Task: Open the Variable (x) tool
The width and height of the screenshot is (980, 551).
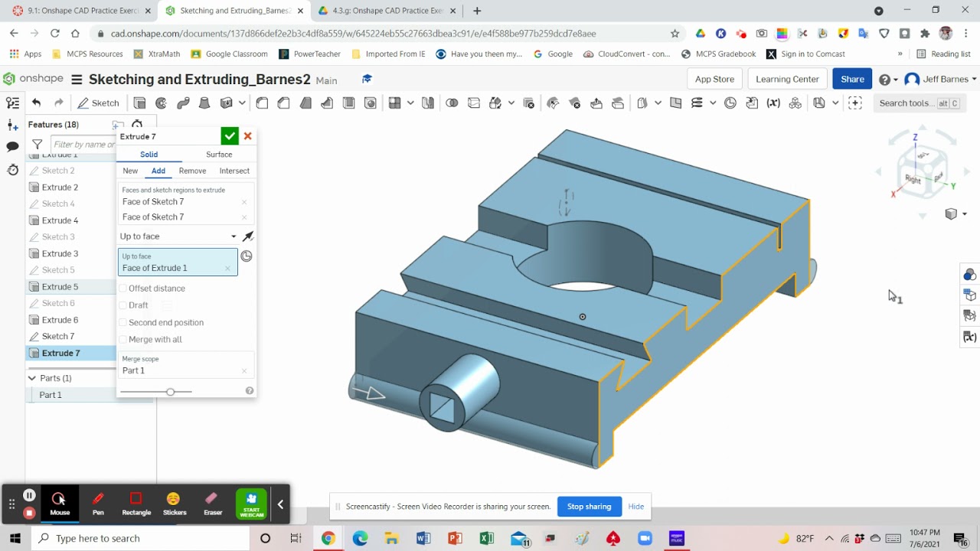Action: click(x=773, y=103)
